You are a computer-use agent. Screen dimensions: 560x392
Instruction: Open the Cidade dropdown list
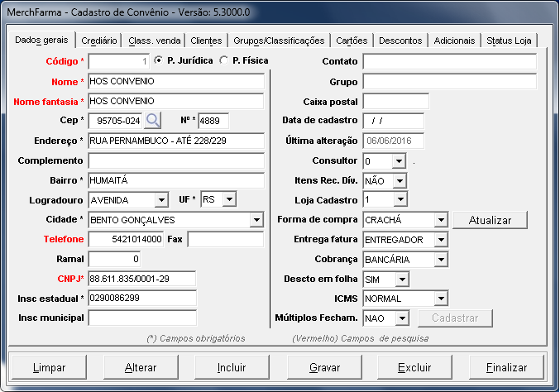(256, 220)
